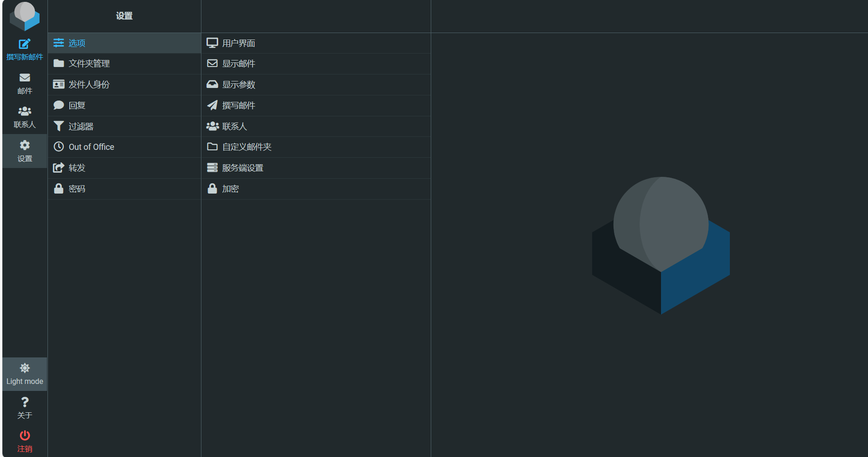Click the Settings gear icon in sidebar
868x457 pixels.
click(x=25, y=145)
